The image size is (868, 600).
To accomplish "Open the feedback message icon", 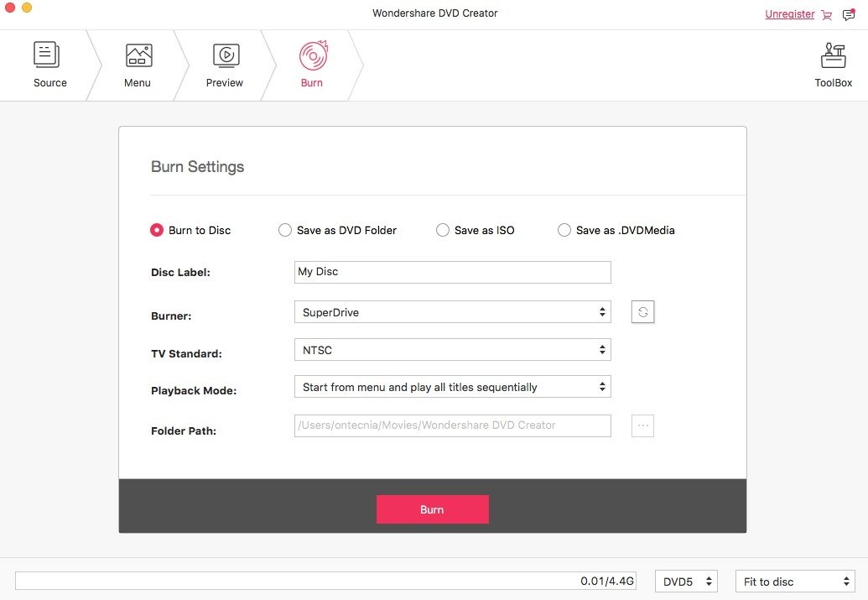I will 849,15.
